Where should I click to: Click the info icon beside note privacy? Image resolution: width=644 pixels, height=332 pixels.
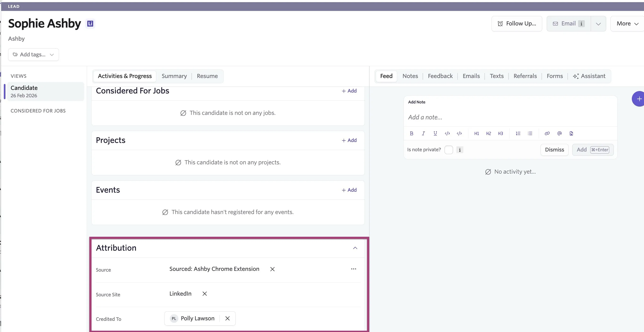pos(460,150)
